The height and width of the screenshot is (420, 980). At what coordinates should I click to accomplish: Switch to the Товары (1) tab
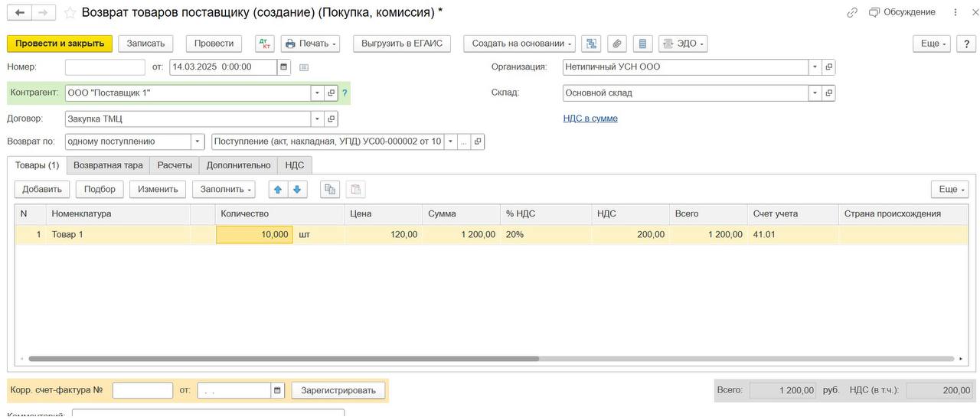37,165
